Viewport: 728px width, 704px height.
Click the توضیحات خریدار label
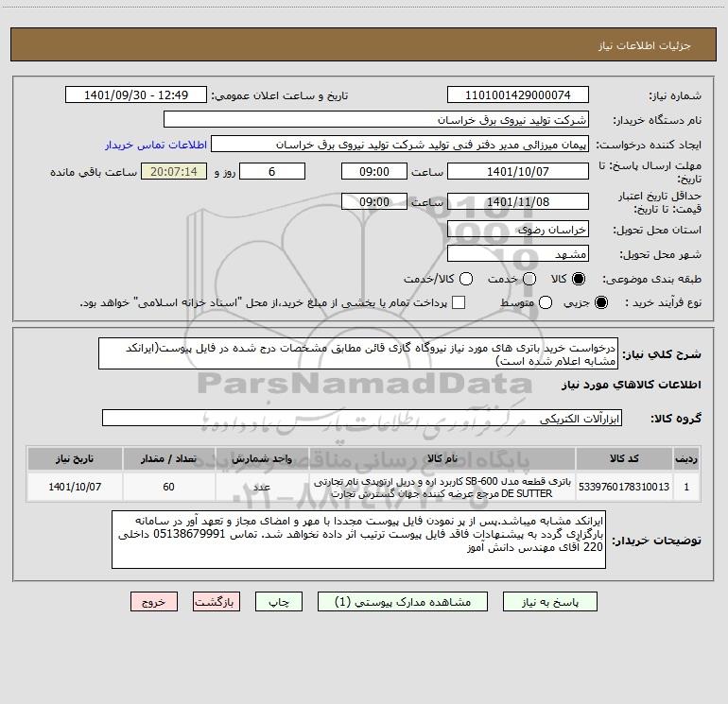click(x=656, y=541)
